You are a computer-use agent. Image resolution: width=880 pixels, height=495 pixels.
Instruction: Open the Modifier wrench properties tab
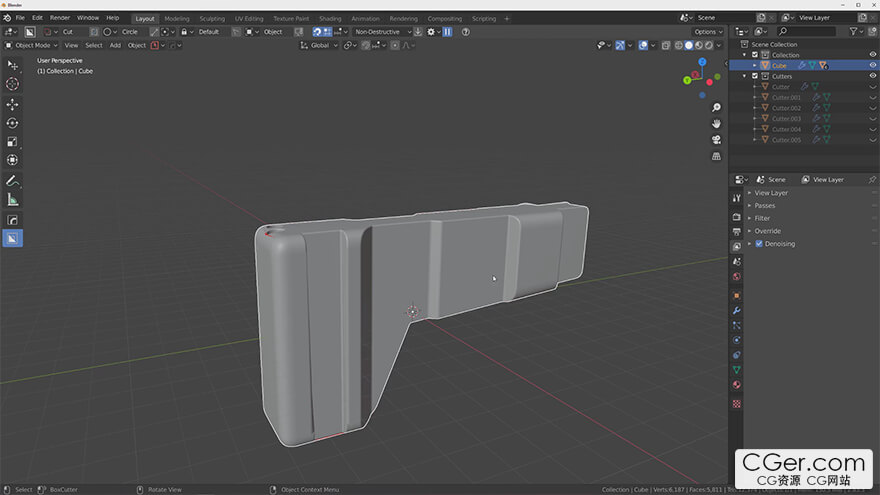(x=737, y=310)
